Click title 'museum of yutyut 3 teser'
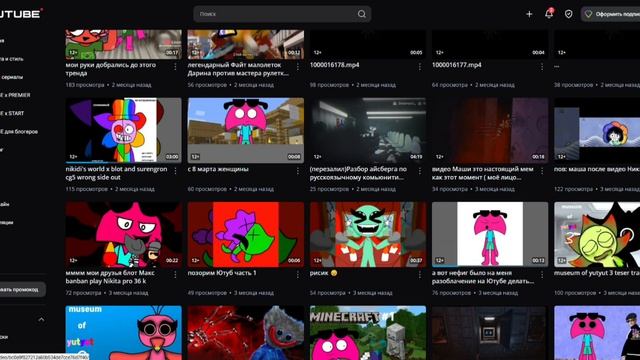Image resolution: width=640 pixels, height=360 pixels. coord(597,273)
